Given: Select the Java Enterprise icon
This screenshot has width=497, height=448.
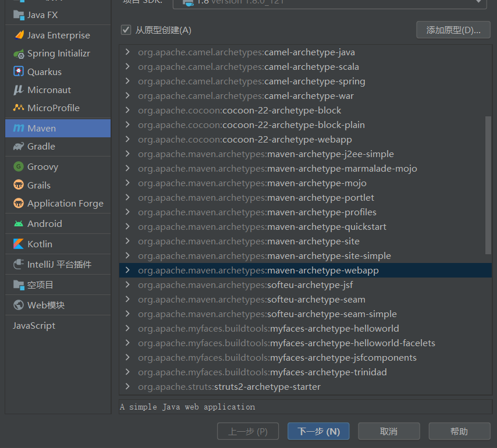Looking at the screenshot, I should pos(19,35).
